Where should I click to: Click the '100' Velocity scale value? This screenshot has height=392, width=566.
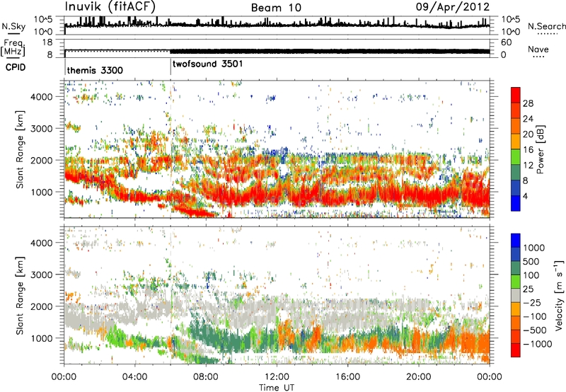pyautogui.click(x=531, y=275)
